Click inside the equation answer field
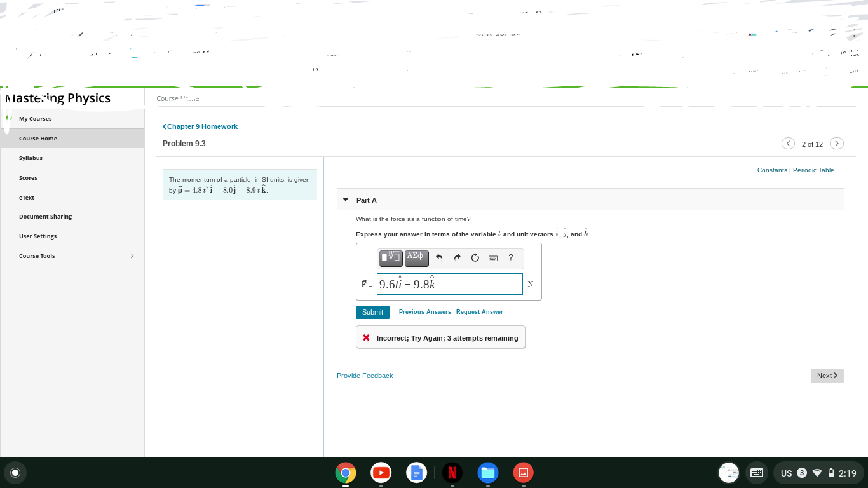The height and width of the screenshot is (488, 868). pyautogui.click(x=449, y=284)
